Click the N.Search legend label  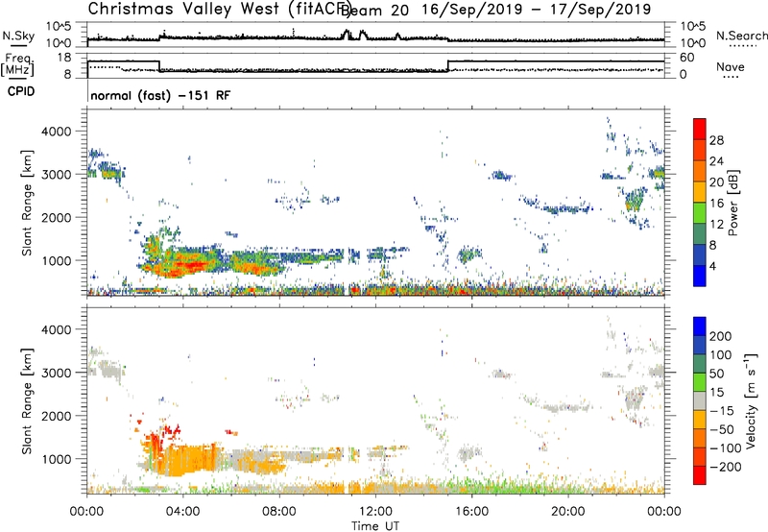[741, 36]
